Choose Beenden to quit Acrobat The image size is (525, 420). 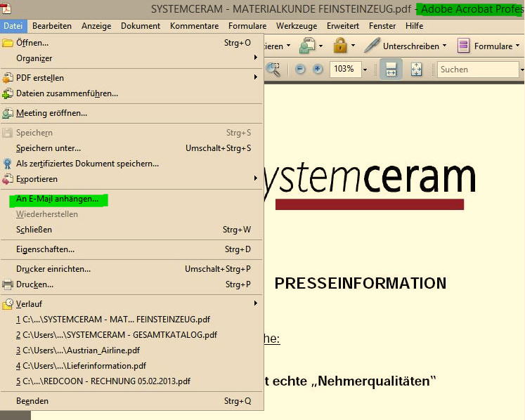coord(131,401)
